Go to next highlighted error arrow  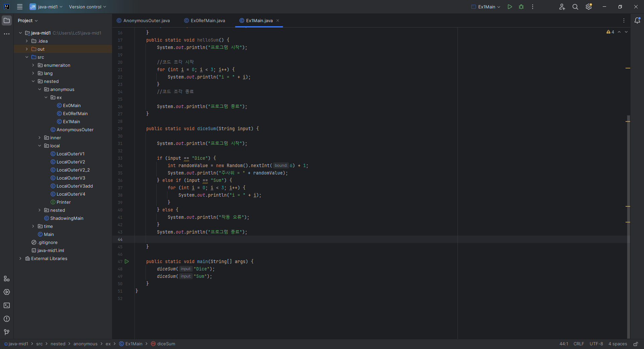point(626,32)
